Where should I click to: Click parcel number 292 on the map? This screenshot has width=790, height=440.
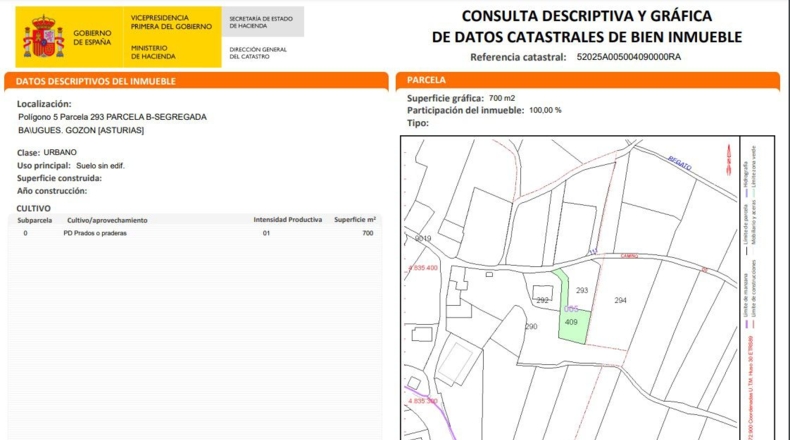click(x=542, y=300)
